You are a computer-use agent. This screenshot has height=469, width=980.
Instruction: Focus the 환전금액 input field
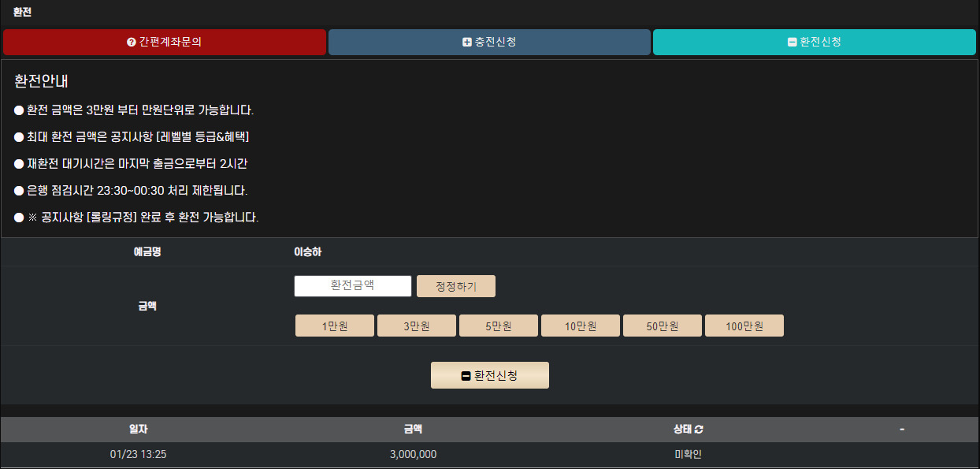[x=353, y=286]
